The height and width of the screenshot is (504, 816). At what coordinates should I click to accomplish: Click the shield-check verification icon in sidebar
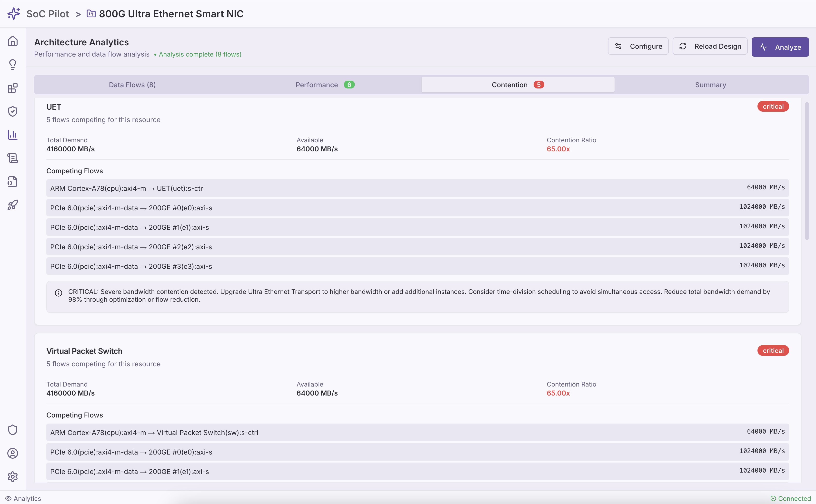[12, 111]
